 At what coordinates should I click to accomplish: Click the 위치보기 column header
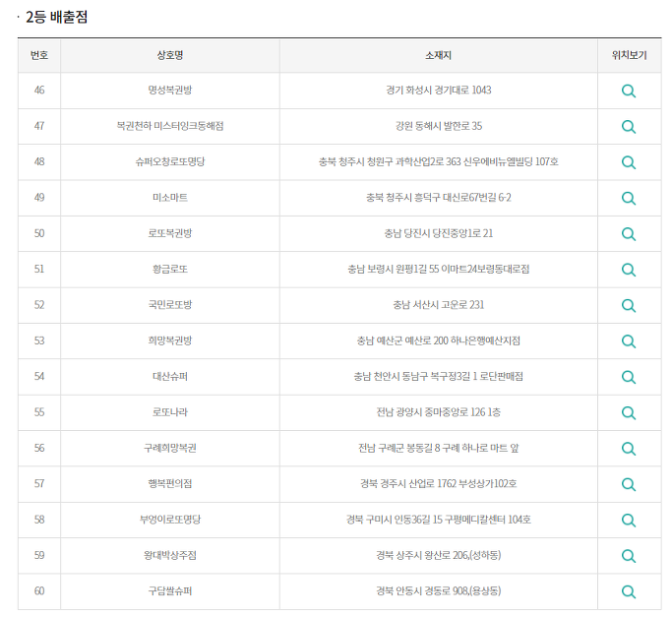point(629,55)
